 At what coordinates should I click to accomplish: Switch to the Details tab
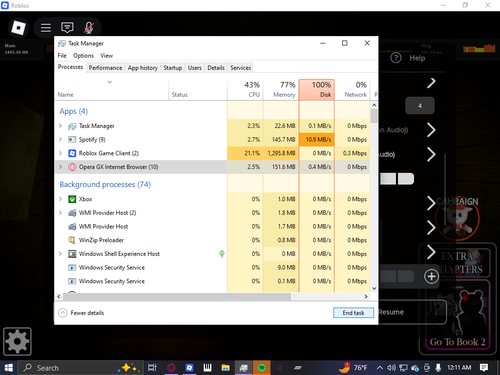pos(216,68)
